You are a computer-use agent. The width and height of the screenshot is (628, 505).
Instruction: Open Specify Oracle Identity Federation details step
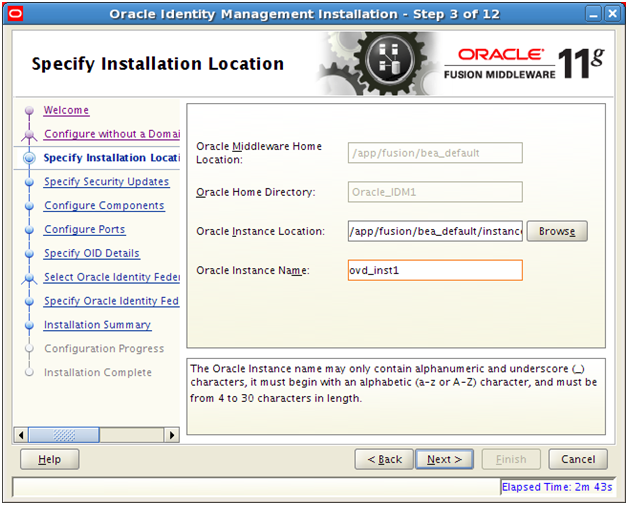click(111, 301)
